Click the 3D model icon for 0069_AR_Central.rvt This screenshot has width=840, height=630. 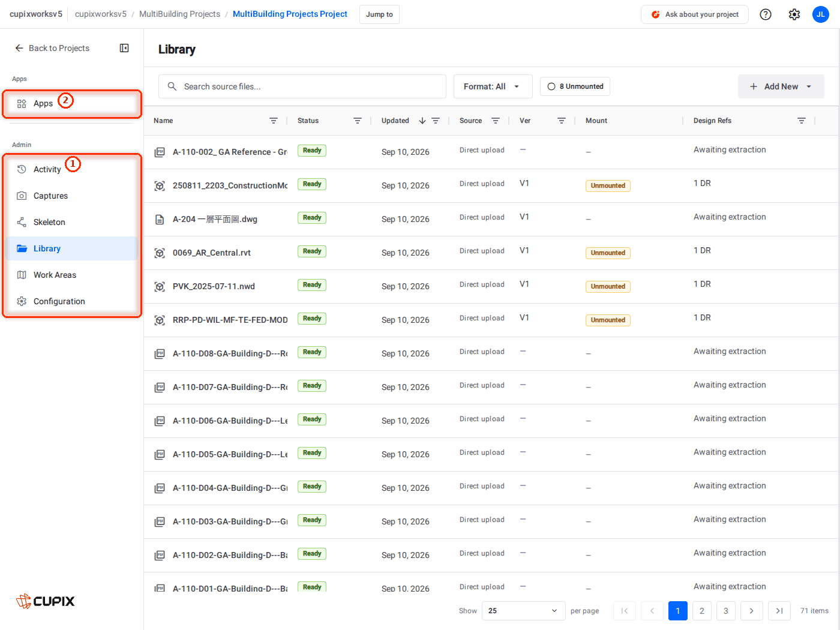[160, 253]
